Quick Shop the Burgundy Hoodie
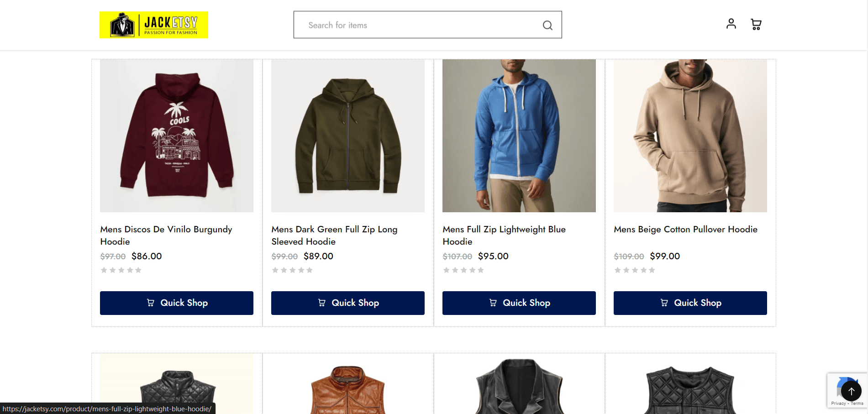This screenshot has height=414, width=868. tap(177, 303)
